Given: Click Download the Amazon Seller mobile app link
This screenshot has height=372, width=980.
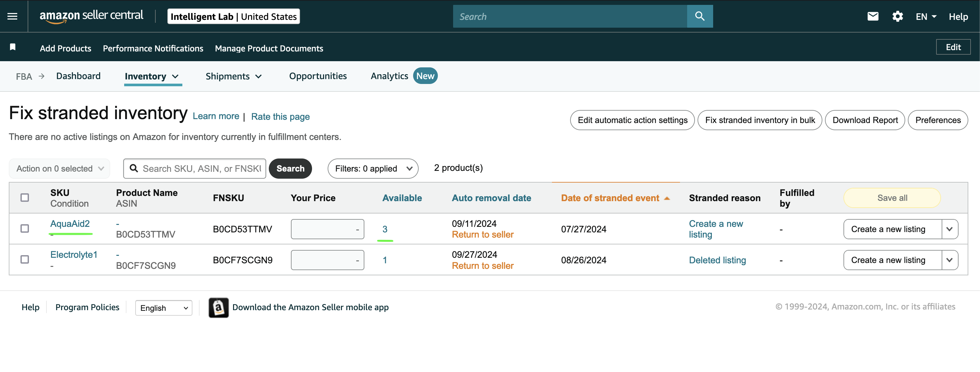Looking at the screenshot, I should [310, 307].
